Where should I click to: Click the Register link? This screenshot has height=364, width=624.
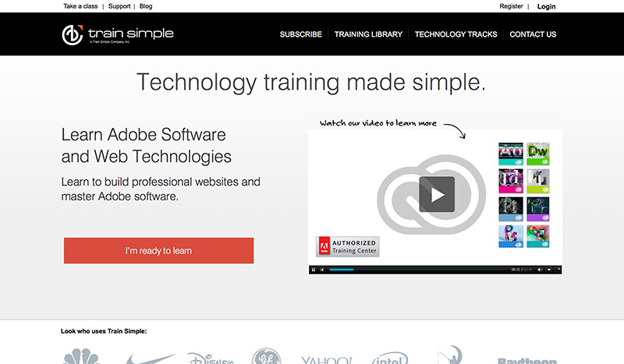click(511, 6)
